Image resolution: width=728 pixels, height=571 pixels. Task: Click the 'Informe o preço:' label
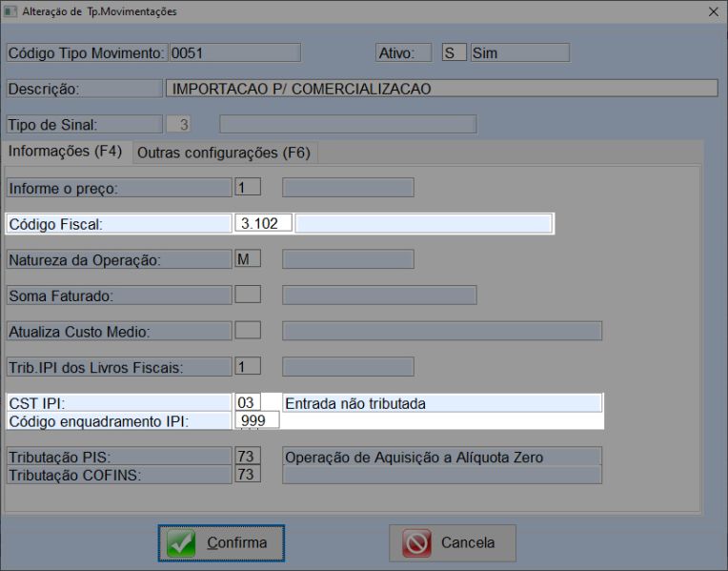pos(119,188)
